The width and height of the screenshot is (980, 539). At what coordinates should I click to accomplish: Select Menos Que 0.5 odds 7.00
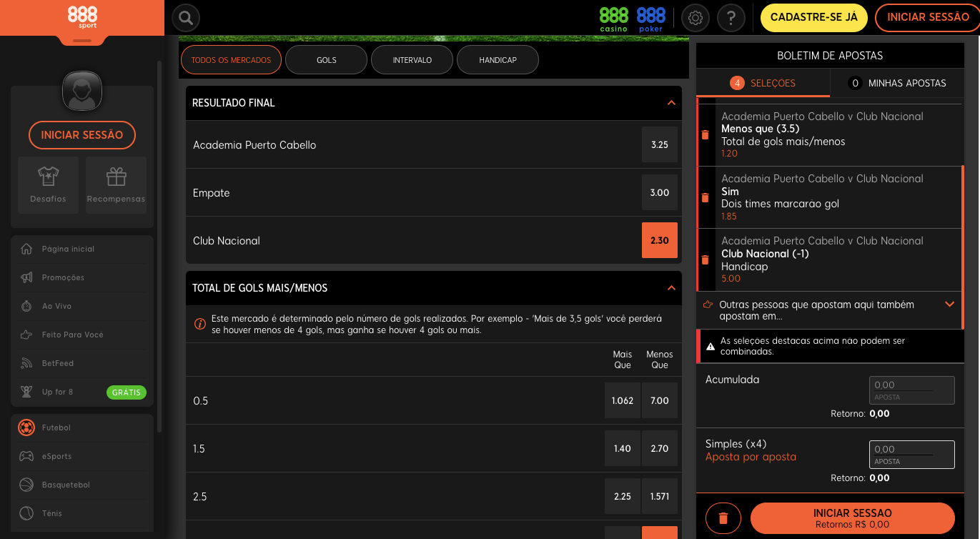coord(660,400)
